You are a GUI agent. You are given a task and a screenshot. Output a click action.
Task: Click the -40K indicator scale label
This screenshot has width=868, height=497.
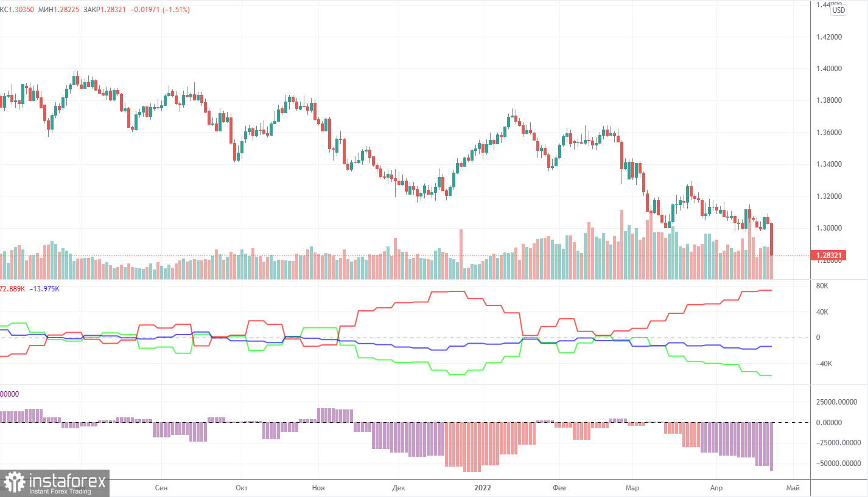point(823,364)
